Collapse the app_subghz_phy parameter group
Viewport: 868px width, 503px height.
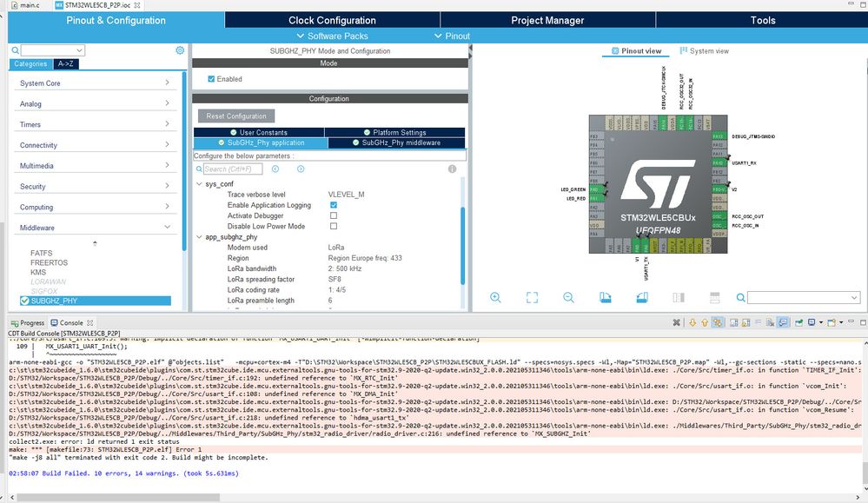[199, 237]
